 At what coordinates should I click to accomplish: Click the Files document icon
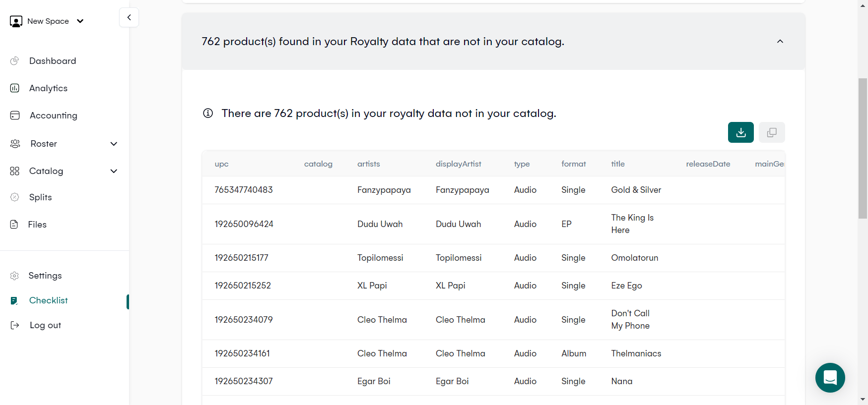pyautogui.click(x=14, y=225)
